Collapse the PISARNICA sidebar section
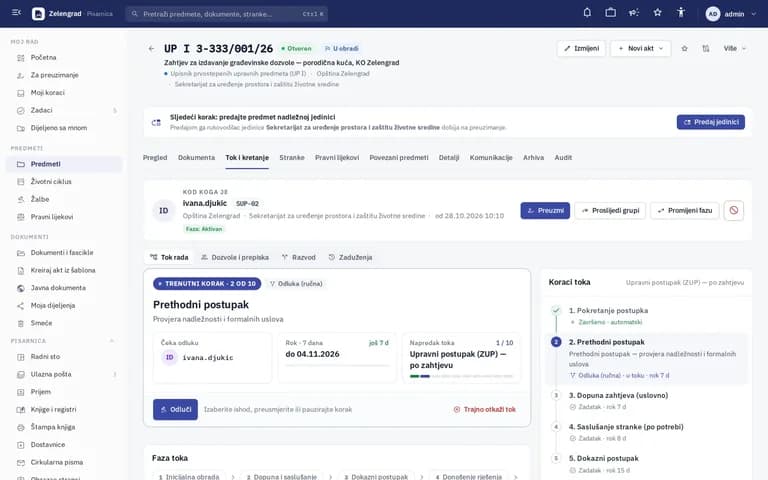This screenshot has width=768, height=480. tap(112, 340)
